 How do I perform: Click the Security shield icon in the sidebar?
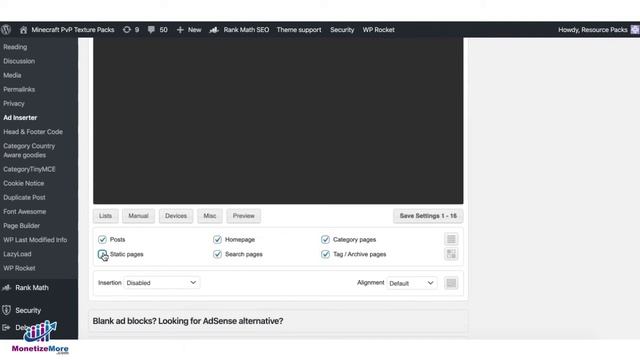click(x=6, y=310)
